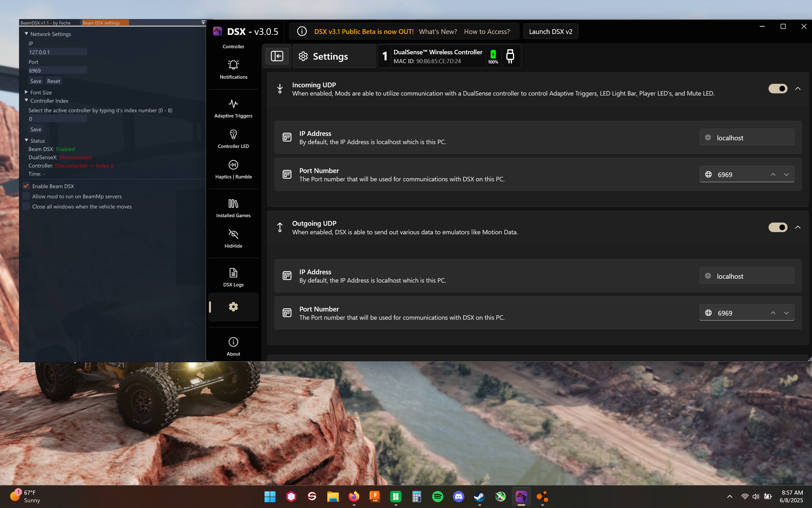Click Controller label in DSX sidebar

pos(233,46)
